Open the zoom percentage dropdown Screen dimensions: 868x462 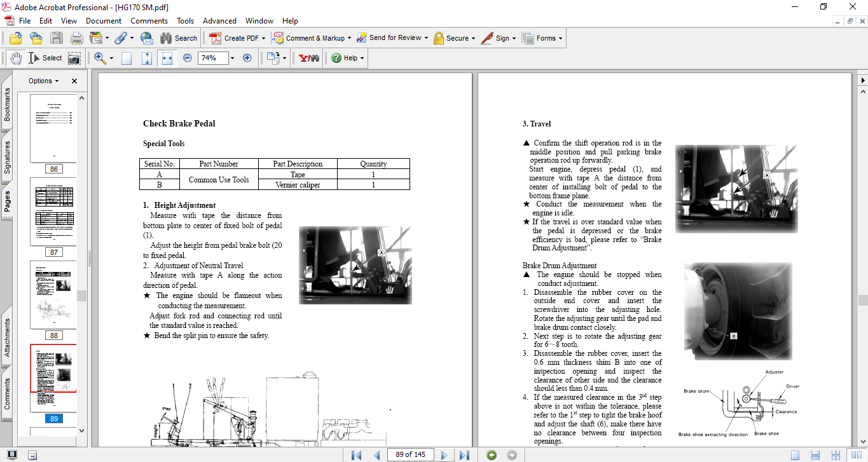point(232,58)
